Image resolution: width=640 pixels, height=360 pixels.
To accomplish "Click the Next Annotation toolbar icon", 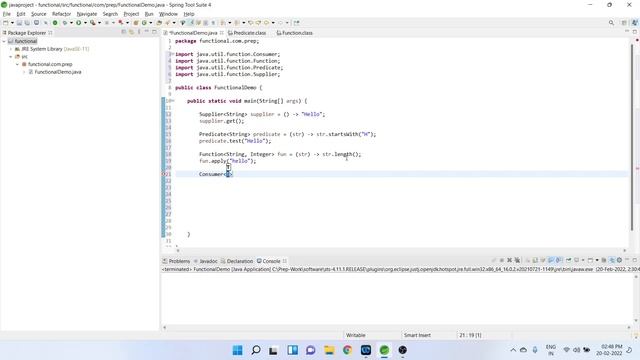I will (222, 22).
